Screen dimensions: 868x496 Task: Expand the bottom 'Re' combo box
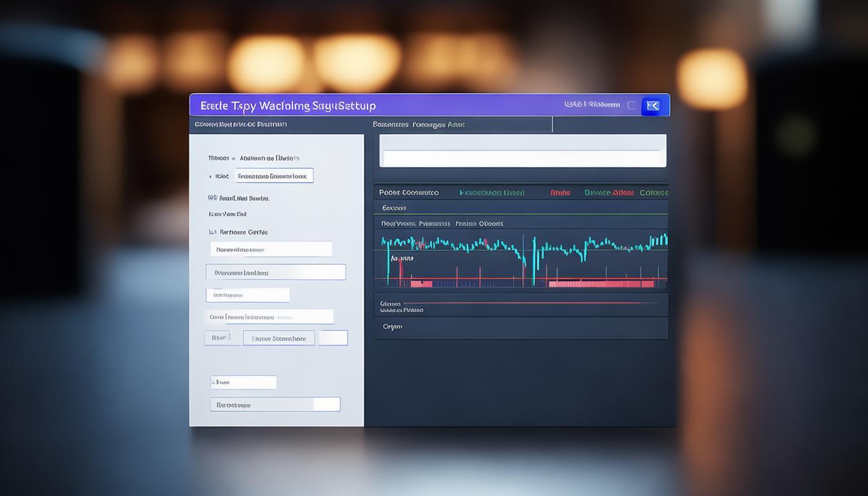[274, 405]
